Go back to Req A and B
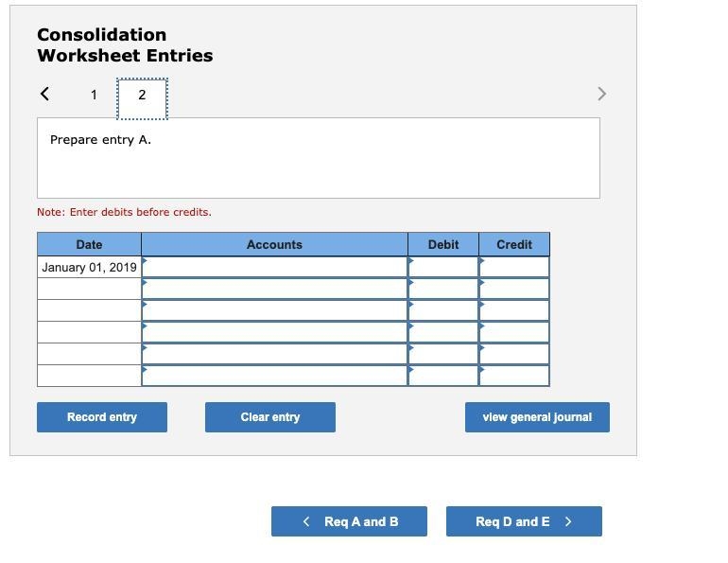This screenshot has width=728, height=563. pos(349,521)
